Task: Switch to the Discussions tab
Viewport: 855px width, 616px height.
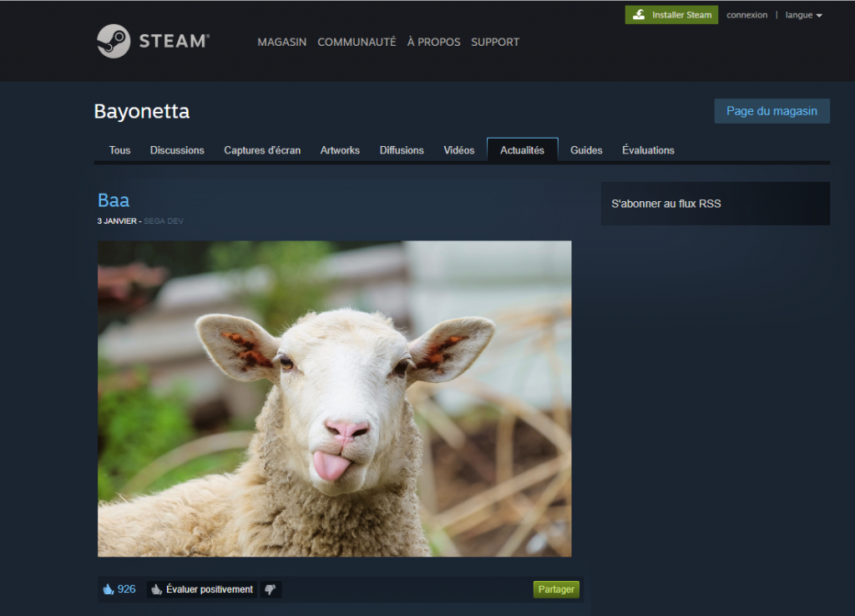Action: (x=177, y=150)
